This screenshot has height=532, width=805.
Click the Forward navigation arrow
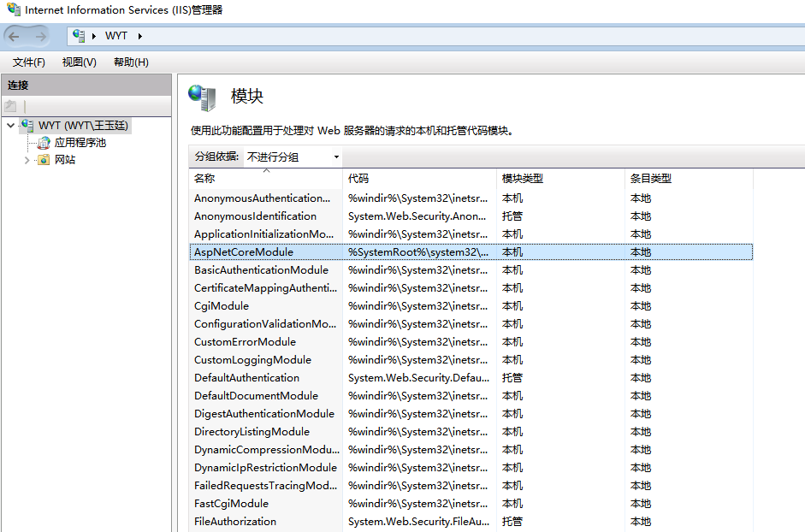40,36
